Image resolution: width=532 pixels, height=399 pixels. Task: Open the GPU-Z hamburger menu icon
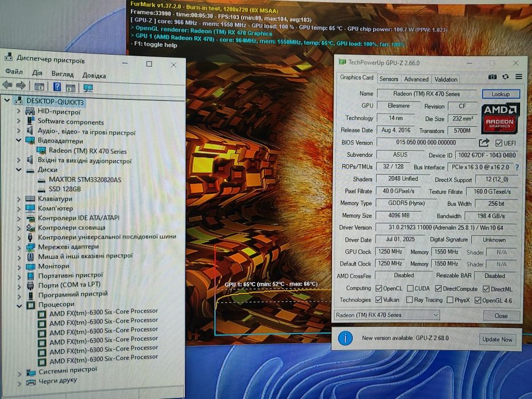[519, 77]
